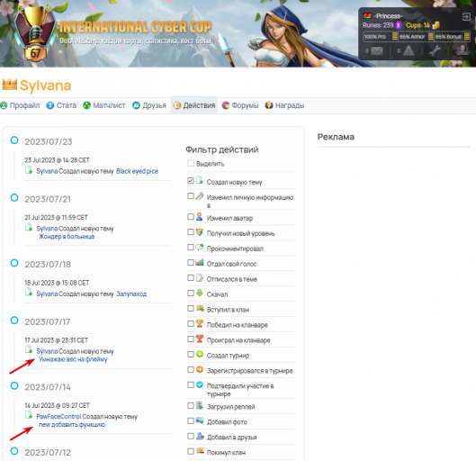Uncheck the Создал новую тему filter

pos(191,181)
